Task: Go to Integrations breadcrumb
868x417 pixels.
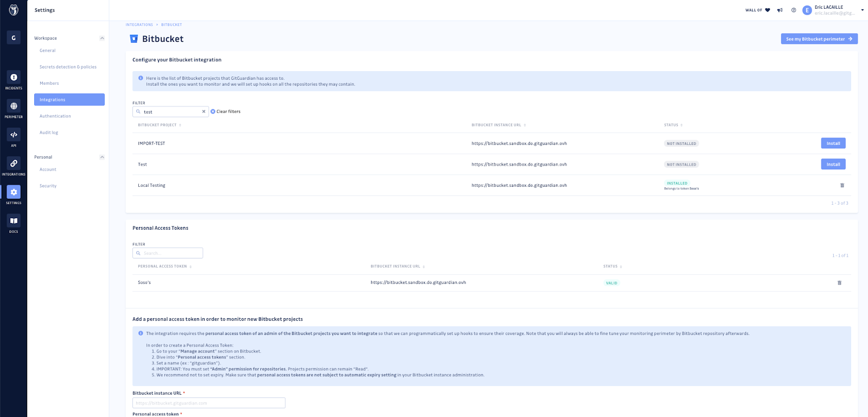Action: coord(139,24)
